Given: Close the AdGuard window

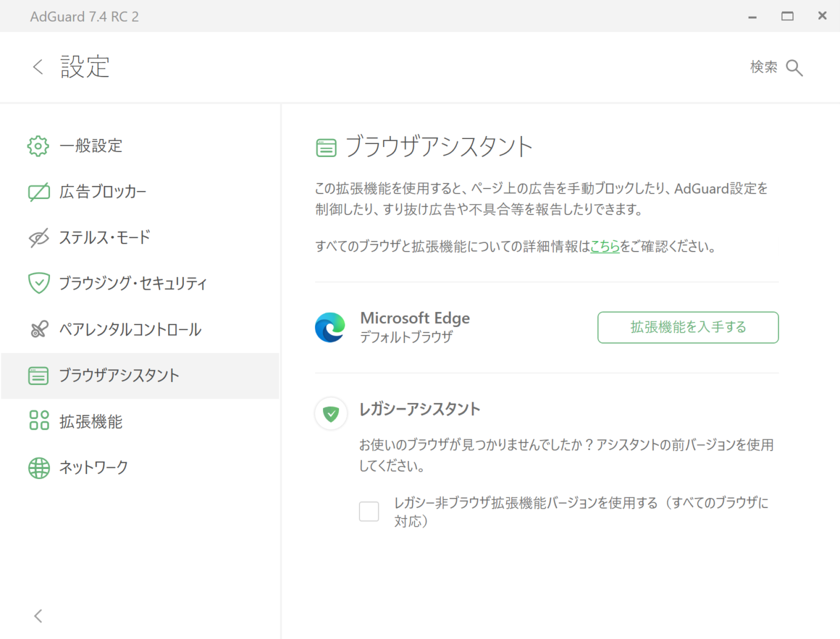Looking at the screenshot, I should coord(822,16).
